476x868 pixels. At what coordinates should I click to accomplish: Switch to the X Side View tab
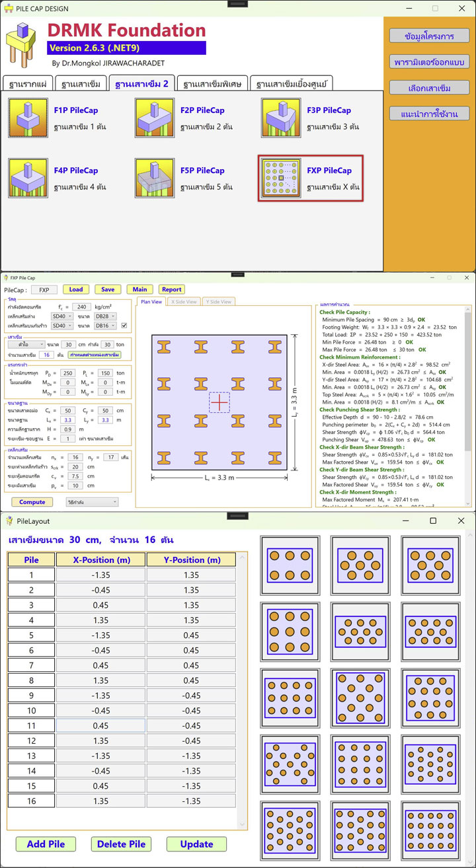pos(184,302)
